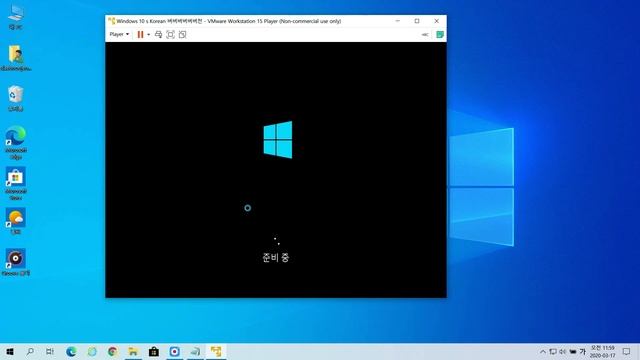Select the This PC desktop icon

[16, 18]
